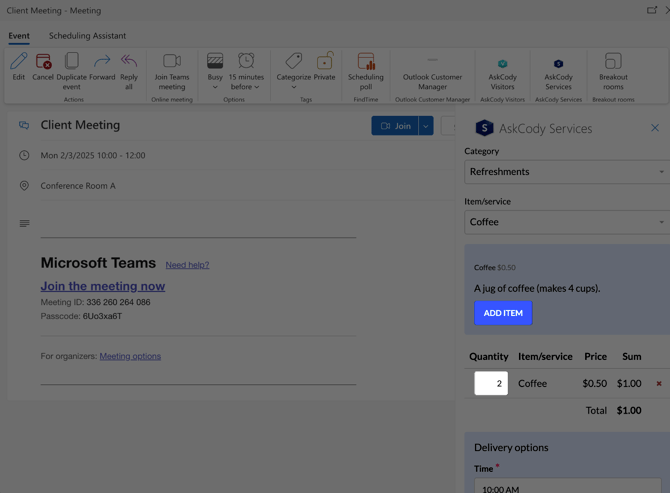Click Join the meeting now link
Image resolution: width=670 pixels, height=493 pixels.
[103, 286]
